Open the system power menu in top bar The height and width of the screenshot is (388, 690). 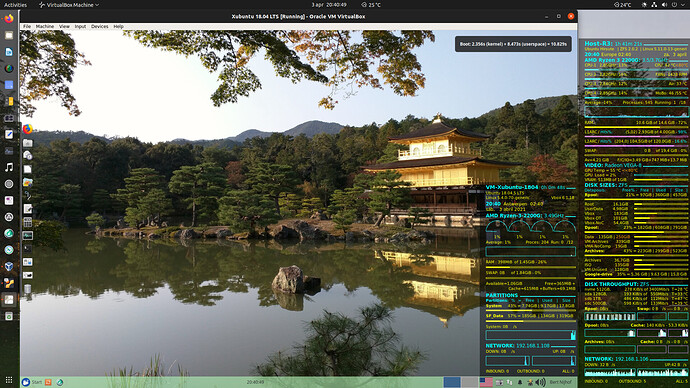pyautogui.click(x=674, y=5)
